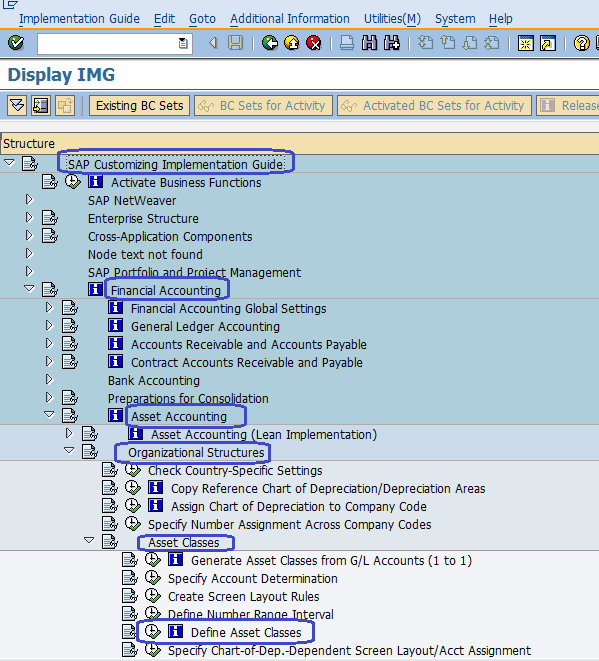Click the yellow Exit up-arrow icon
The image size is (599, 661).
(x=292, y=43)
